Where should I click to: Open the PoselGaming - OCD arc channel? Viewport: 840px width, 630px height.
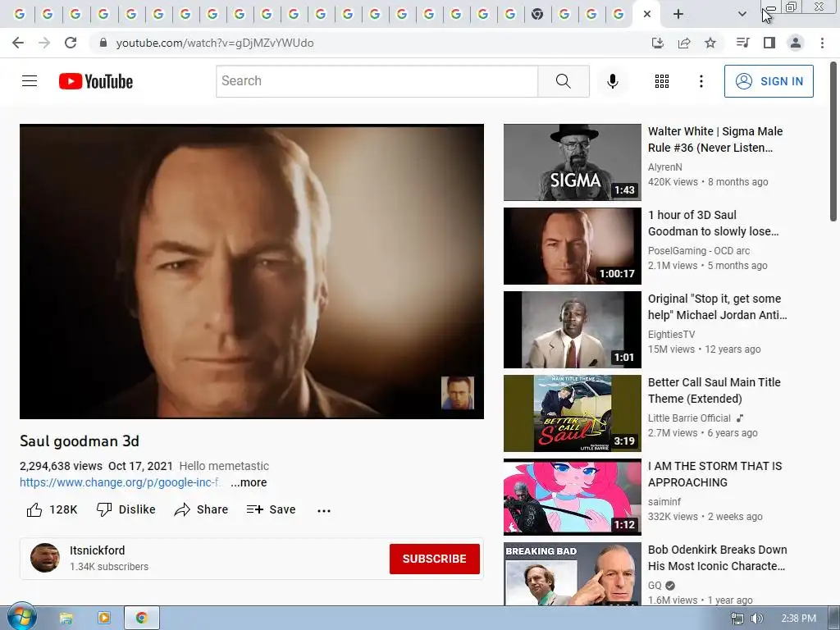699,251
